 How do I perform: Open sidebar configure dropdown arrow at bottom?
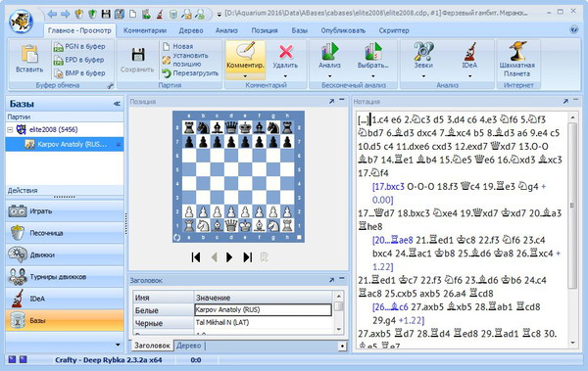click(x=118, y=345)
